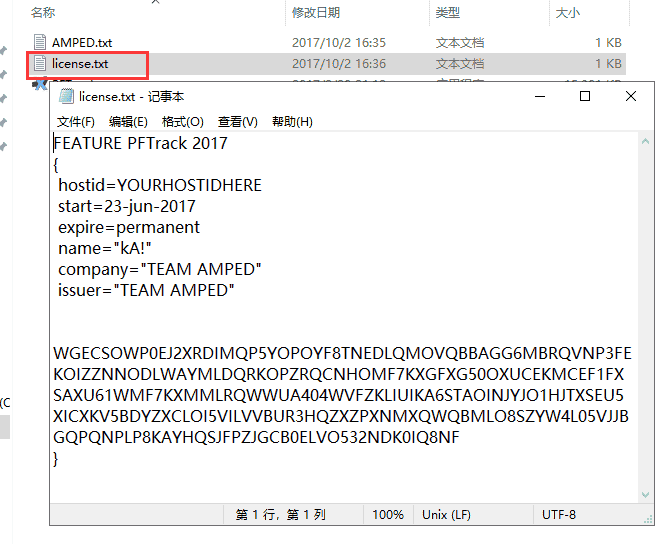Click the issuer="TEAM AMPED" line

tap(146, 290)
